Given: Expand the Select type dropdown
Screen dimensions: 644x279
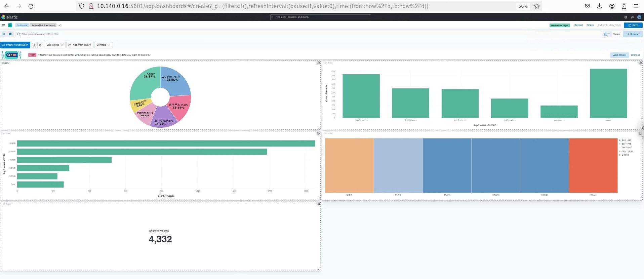Looking at the screenshot, I should 54,45.
